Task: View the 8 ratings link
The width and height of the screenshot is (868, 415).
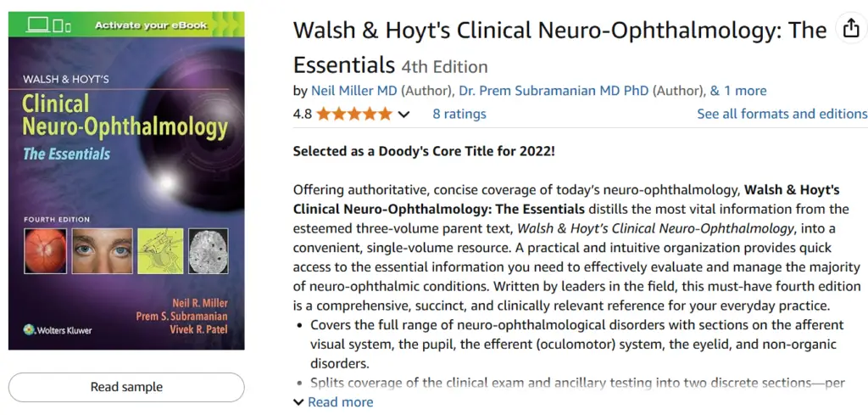Action: (x=459, y=114)
